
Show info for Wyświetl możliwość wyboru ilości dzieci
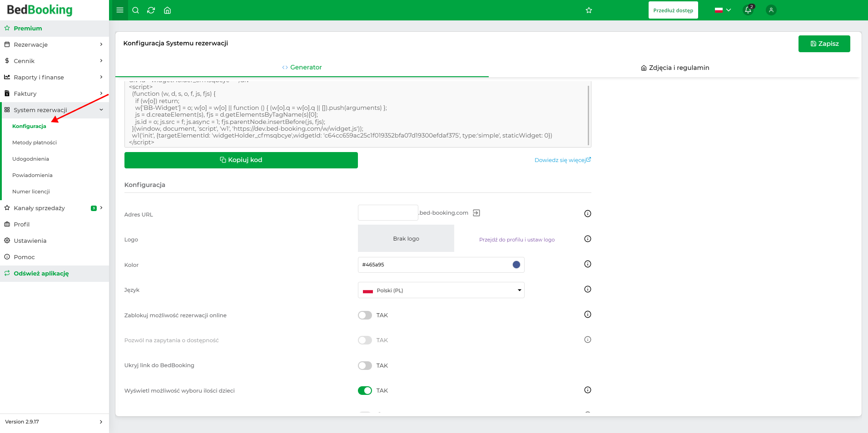click(x=588, y=390)
